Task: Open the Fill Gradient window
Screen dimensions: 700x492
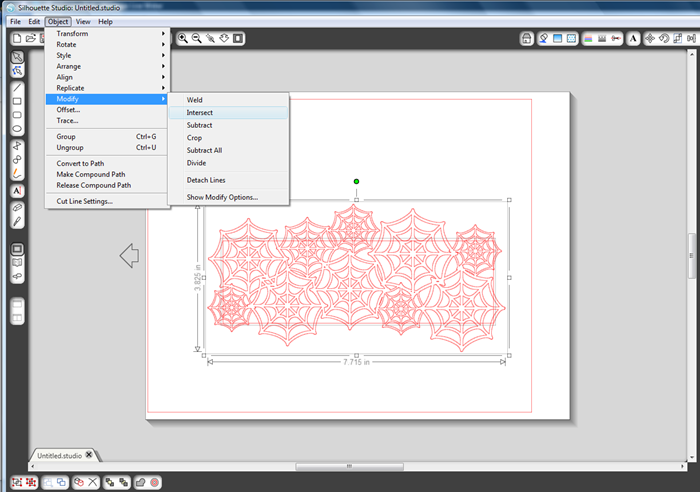Action: (557, 39)
